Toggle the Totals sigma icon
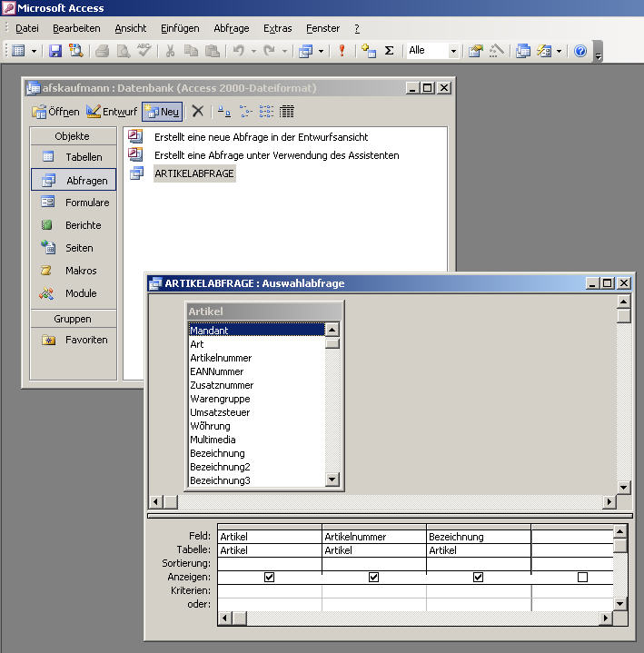 point(390,51)
